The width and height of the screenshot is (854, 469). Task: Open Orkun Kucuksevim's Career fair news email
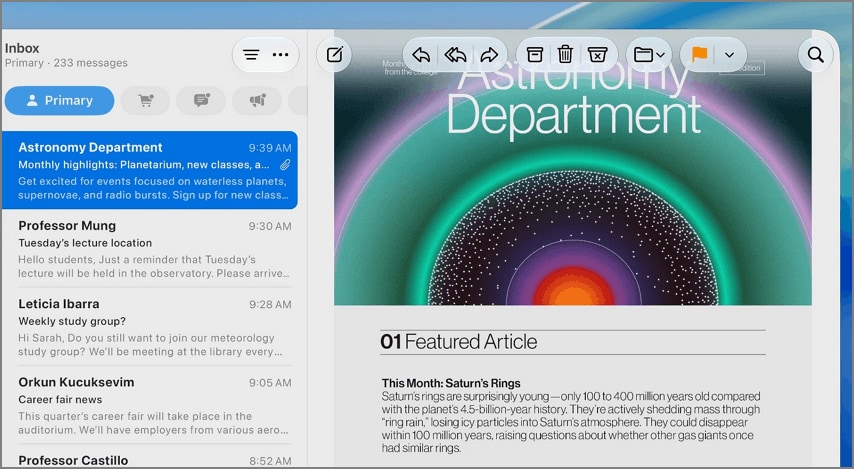(x=150, y=405)
